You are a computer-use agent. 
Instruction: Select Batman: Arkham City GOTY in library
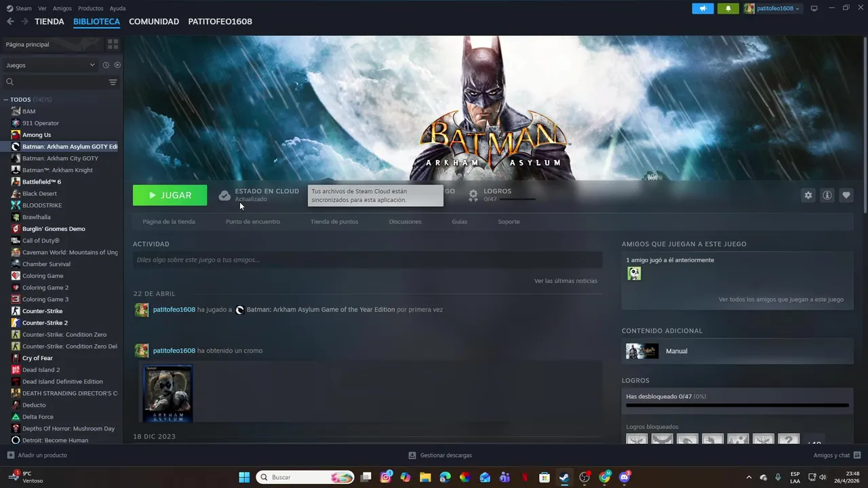61,158
